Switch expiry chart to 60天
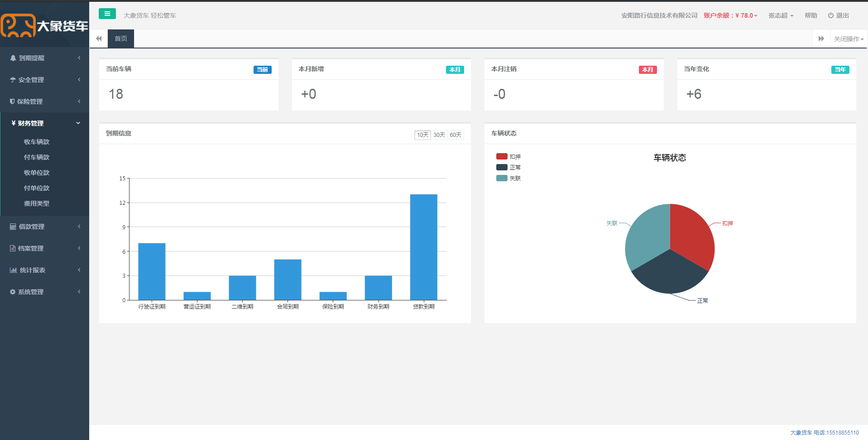Screen dimensions: 868x440 (x=456, y=135)
